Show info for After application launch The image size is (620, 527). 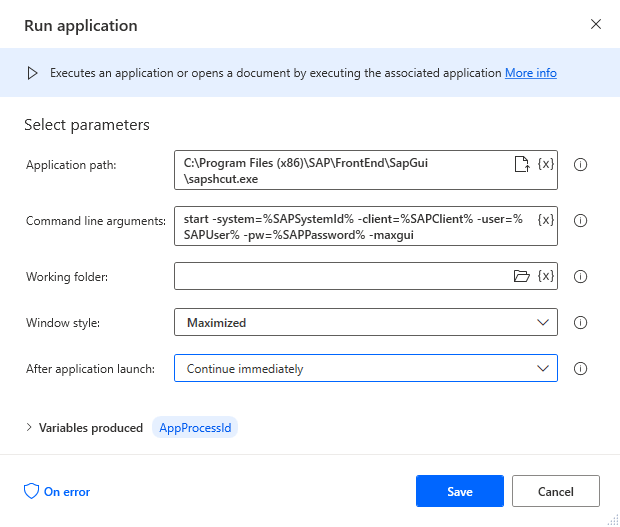tap(580, 368)
